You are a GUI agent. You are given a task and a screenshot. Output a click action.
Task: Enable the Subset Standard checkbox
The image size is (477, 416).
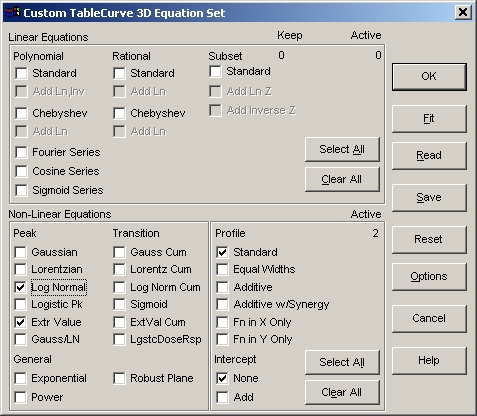(215, 71)
